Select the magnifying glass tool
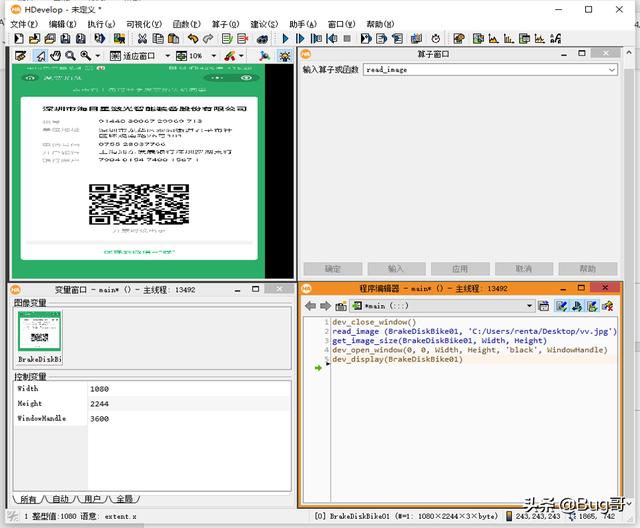This screenshot has width=640, height=528. [x=71, y=55]
